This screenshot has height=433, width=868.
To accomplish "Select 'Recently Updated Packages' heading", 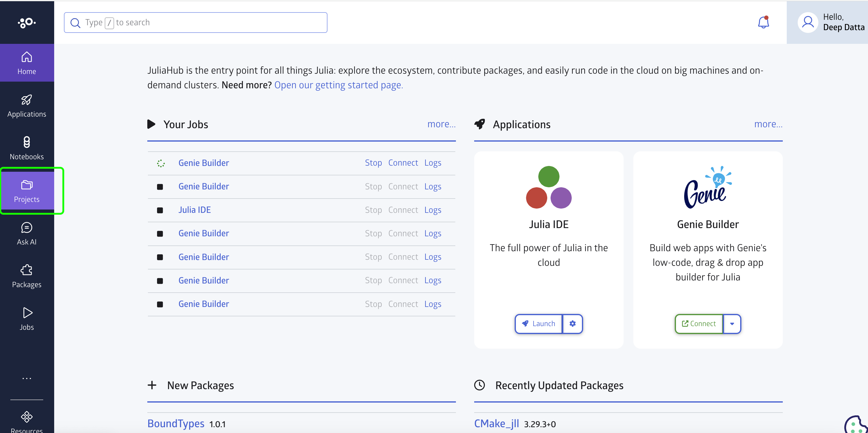I will [x=559, y=385].
